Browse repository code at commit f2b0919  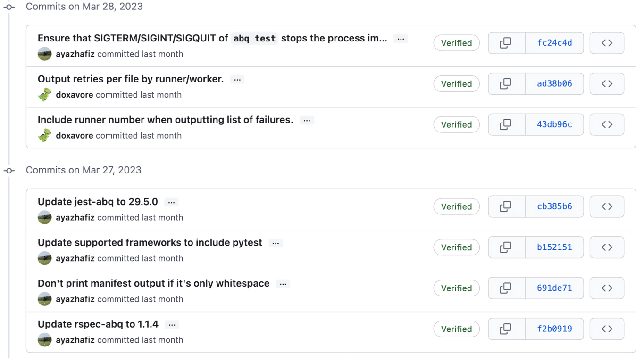(607, 329)
